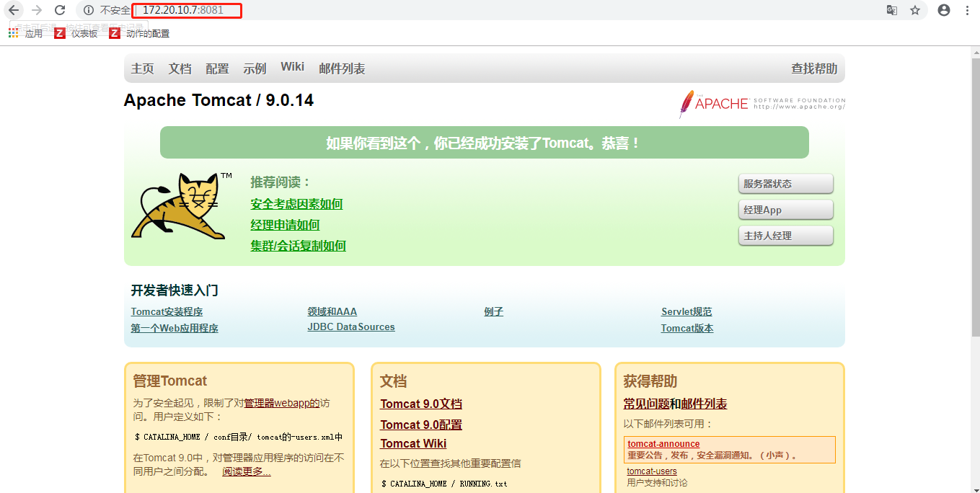Open the 应用 apps grid icon
980x493 pixels.
coord(13,33)
